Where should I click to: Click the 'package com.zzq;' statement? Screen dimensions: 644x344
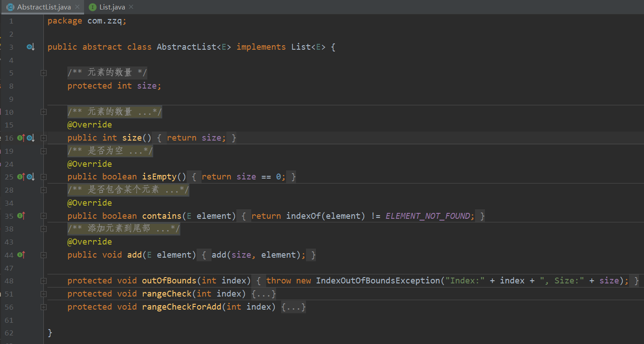click(87, 21)
